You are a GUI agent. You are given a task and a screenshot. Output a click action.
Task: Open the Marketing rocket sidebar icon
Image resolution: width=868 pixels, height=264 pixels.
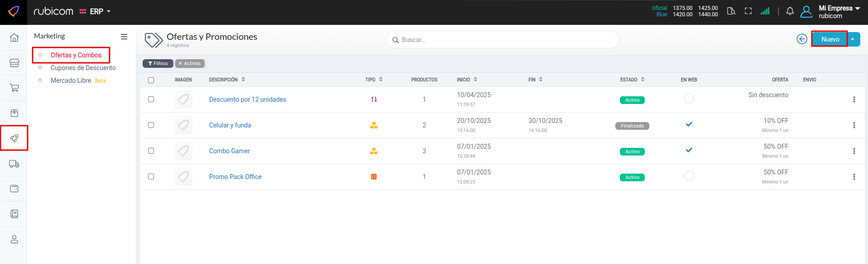pos(14,138)
